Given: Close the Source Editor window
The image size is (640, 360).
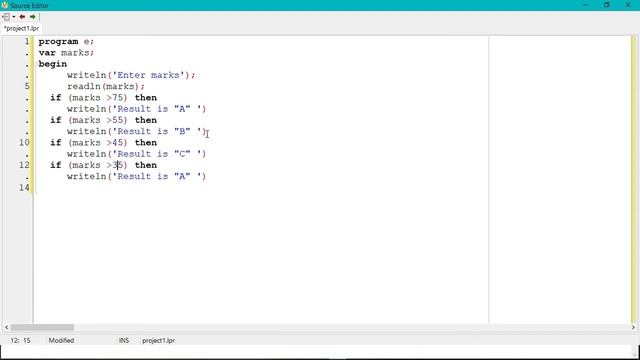Looking at the screenshot, I should 628,5.
